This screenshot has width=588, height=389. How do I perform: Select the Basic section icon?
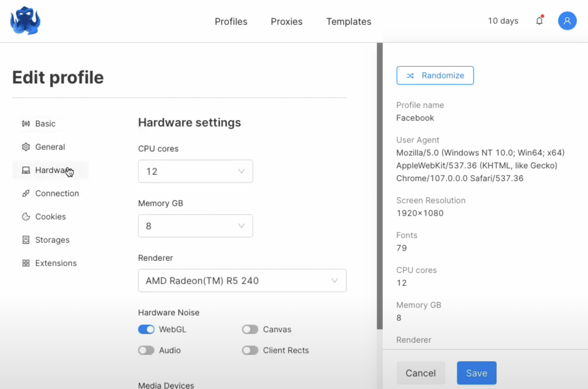pos(26,124)
